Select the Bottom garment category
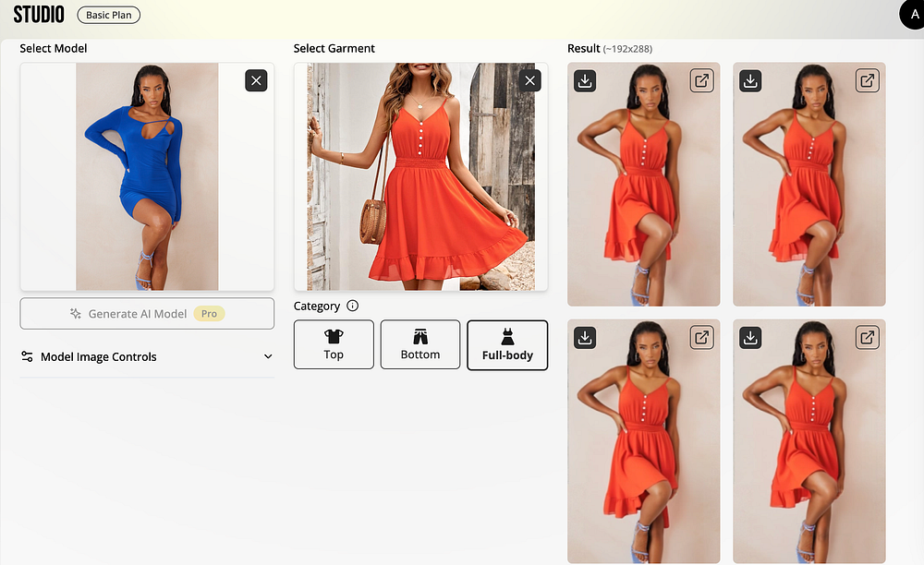924x565 pixels. pyautogui.click(x=420, y=344)
